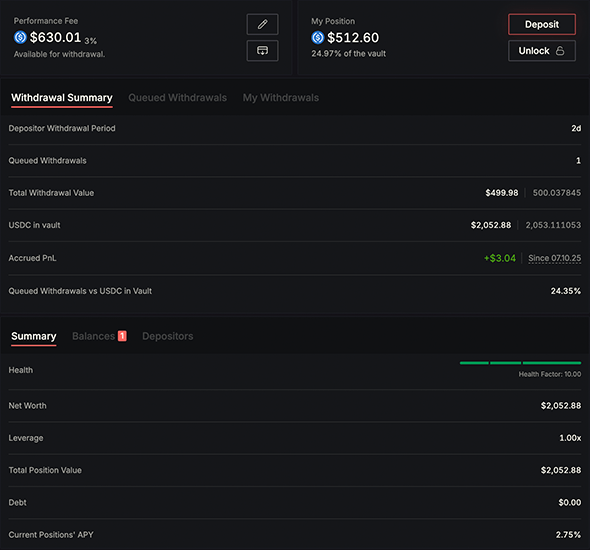
Task: Select the Withdrawal Summary tab
Action: (x=62, y=98)
